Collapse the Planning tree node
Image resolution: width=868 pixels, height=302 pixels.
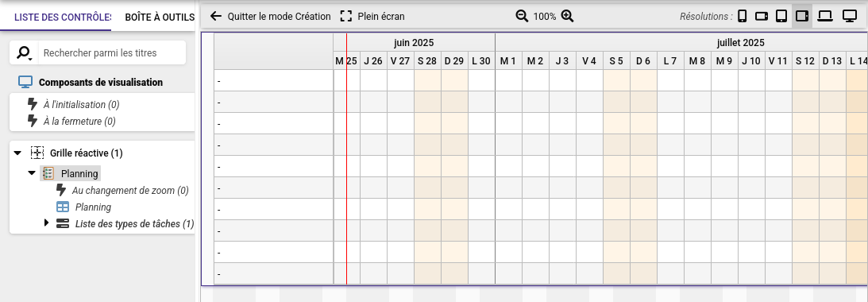pos(32,173)
